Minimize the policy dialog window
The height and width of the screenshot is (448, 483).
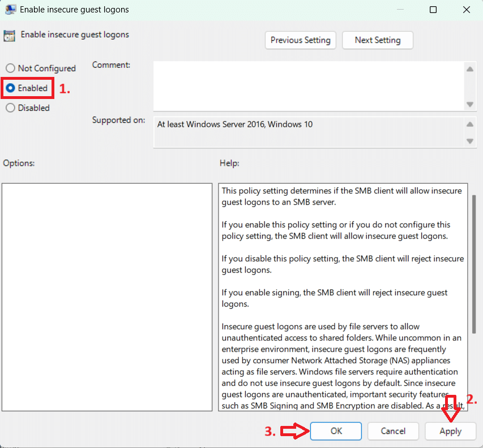click(401, 10)
